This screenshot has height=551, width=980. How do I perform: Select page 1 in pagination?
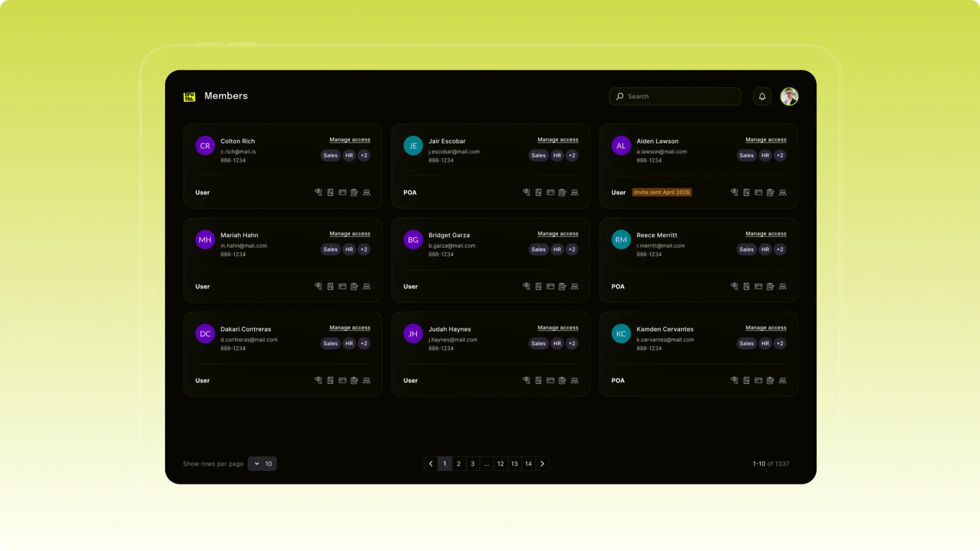[x=444, y=464]
